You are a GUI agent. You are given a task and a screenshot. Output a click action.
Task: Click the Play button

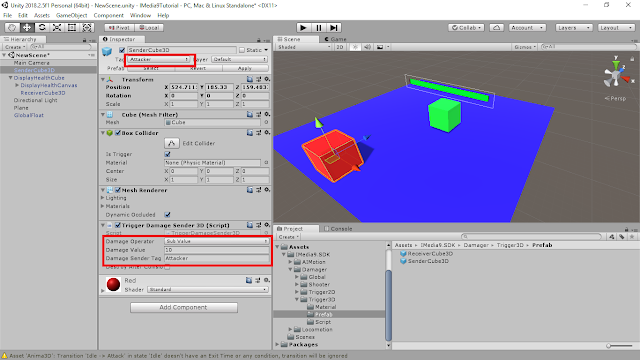[303, 27]
